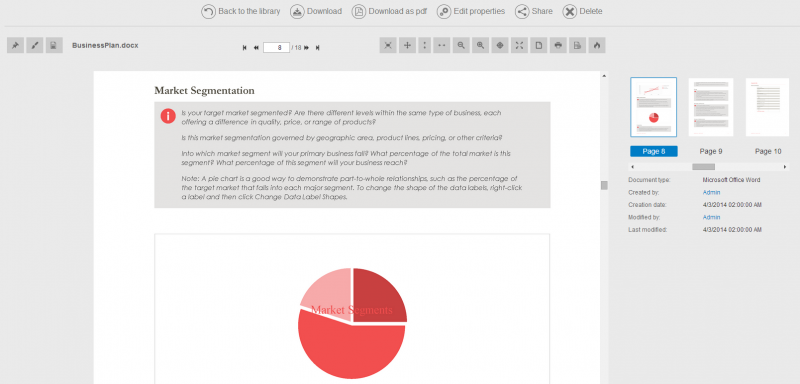This screenshot has width=800, height=384.
Task: Download the document as pdf
Action: [x=389, y=11]
